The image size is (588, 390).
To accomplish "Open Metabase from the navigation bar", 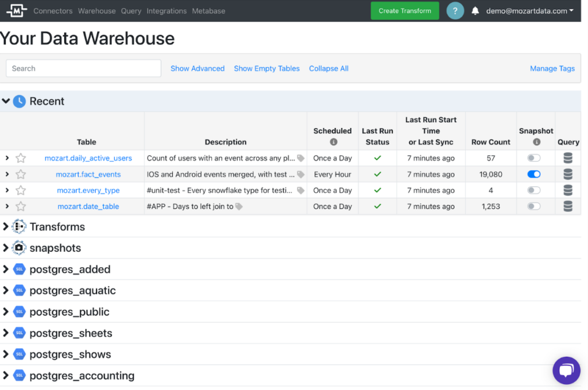I will pyautogui.click(x=208, y=11).
